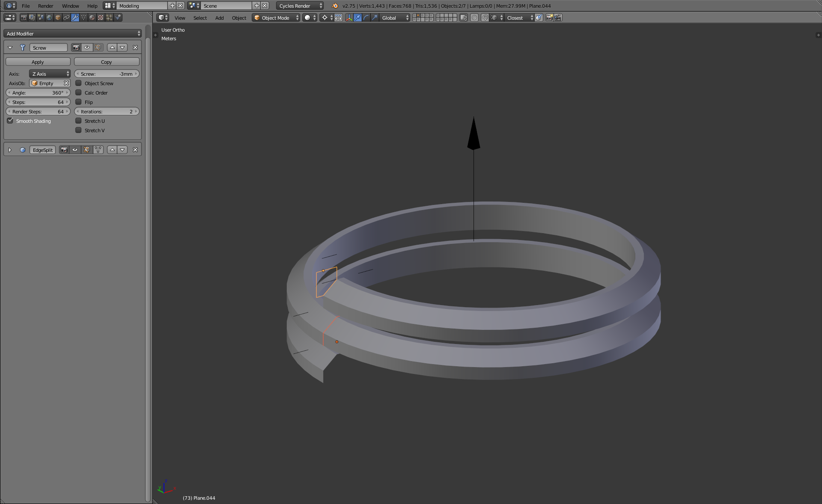The height and width of the screenshot is (504, 822).
Task: Copy the Screw modifier
Action: (x=106, y=62)
